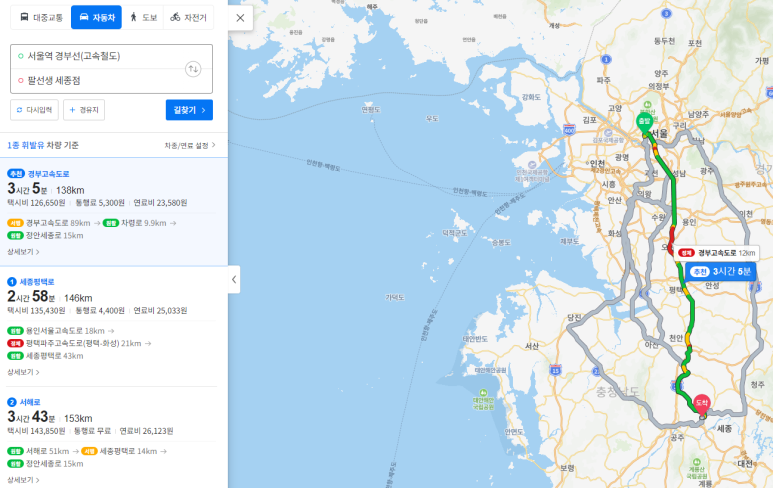The height and width of the screenshot is (488, 773).
Task: Collapse the side panel with the arrow handle
Action: 234,279
